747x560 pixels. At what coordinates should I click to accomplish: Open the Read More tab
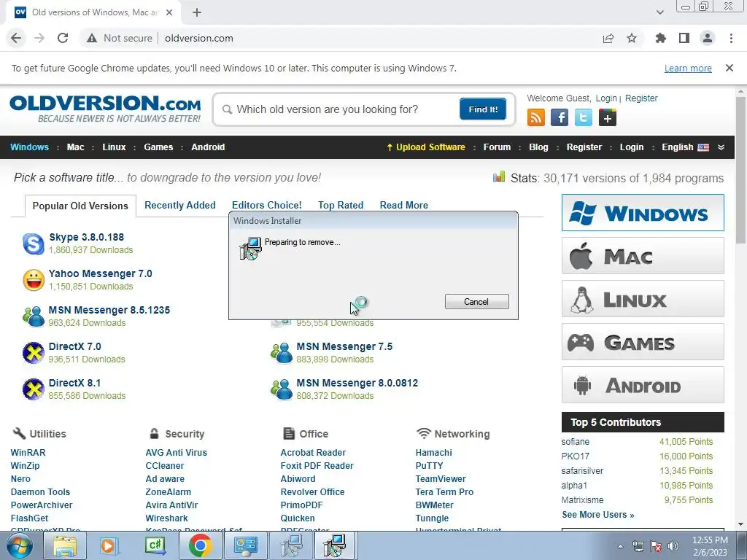[404, 205]
